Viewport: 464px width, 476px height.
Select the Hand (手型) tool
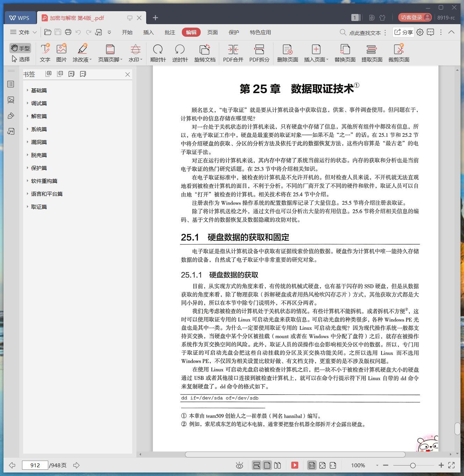point(20,48)
